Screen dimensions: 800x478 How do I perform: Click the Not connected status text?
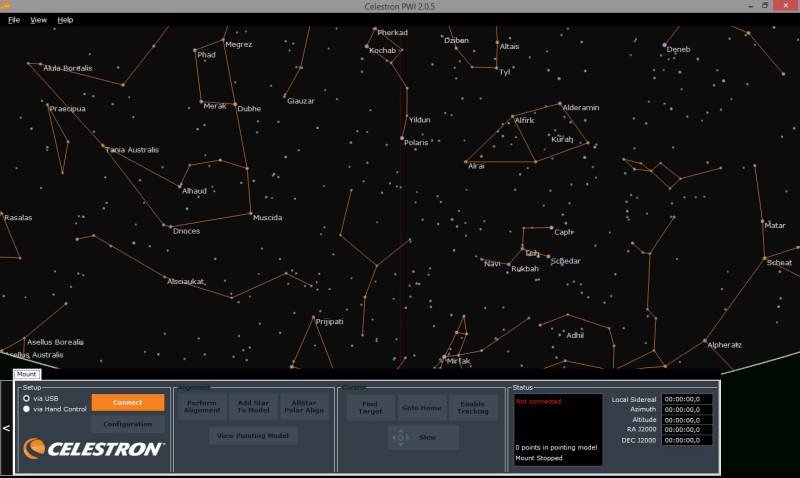pyautogui.click(x=538, y=401)
